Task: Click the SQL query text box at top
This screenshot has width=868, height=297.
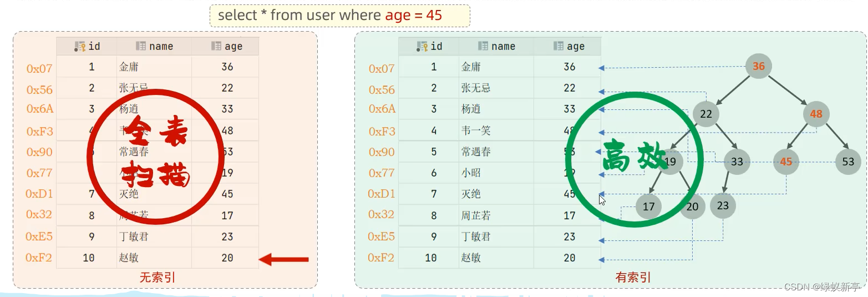Action: click(339, 16)
